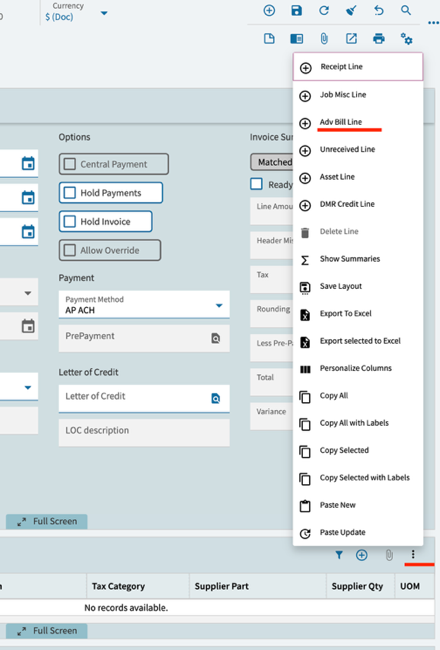440x650 pixels.
Task: Click the Tax Category column header
Action: click(138, 586)
